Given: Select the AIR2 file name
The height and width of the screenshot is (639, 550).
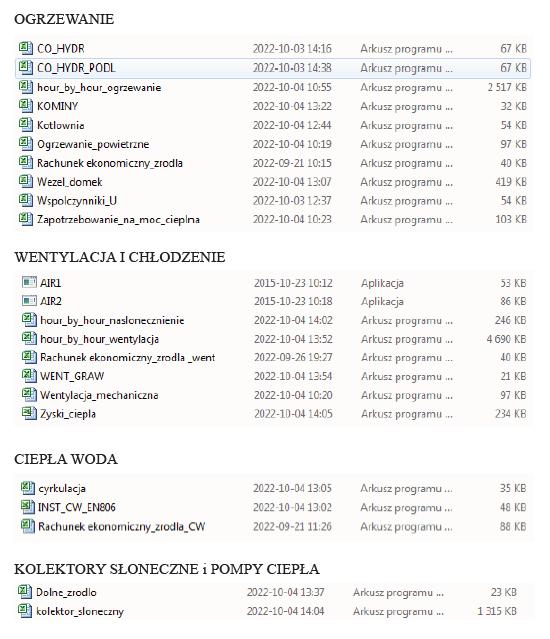Looking at the screenshot, I should pyautogui.click(x=51, y=301).
